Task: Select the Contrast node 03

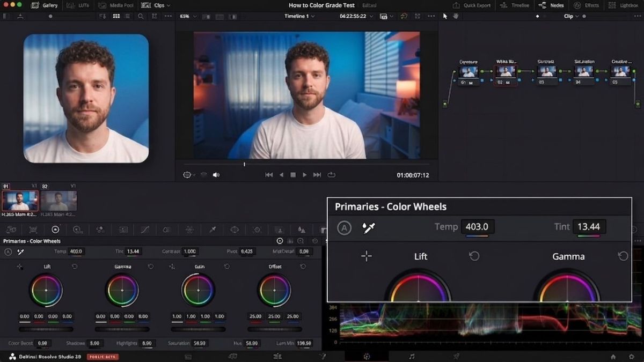Action: coord(546,72)
